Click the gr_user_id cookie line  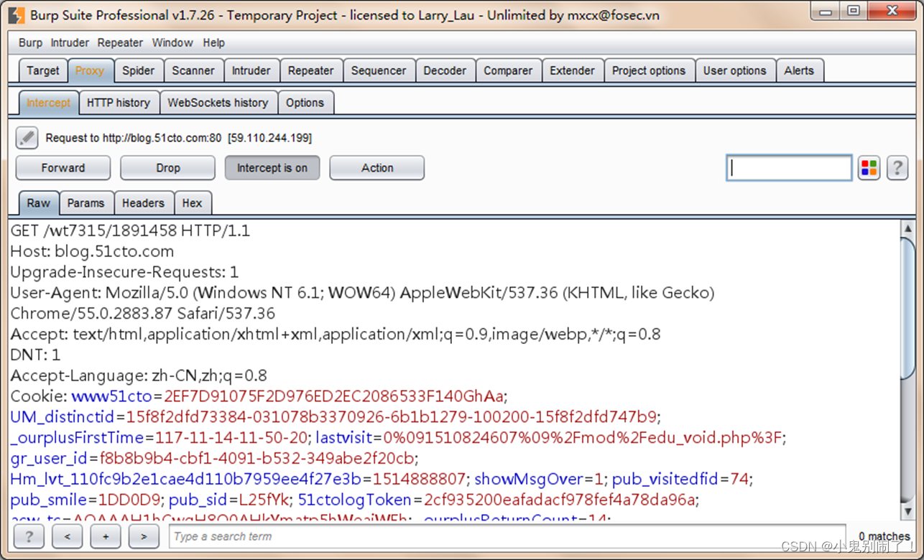tap(214, 459)
